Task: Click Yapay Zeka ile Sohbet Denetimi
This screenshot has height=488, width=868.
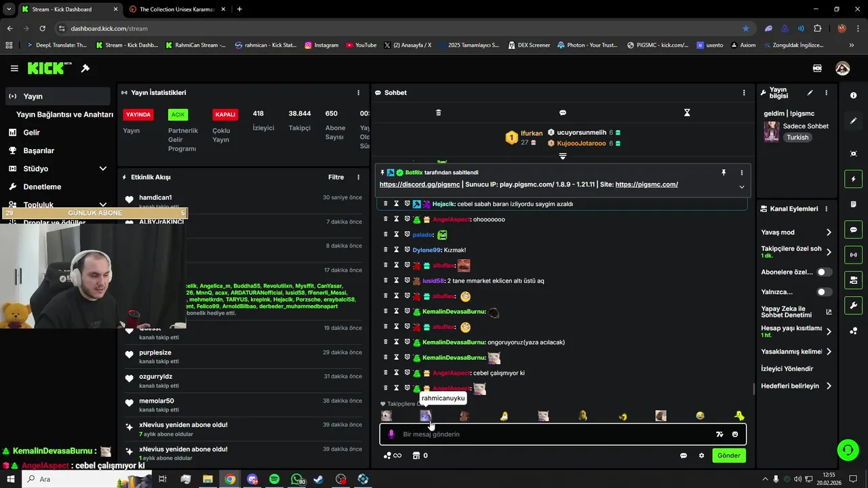Action: (796, 312)
